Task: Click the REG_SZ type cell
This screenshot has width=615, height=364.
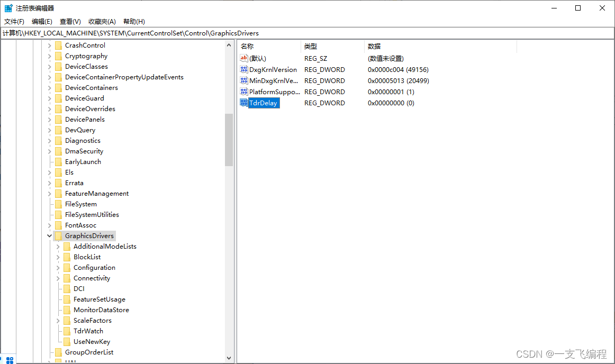Action: (315, 58)
